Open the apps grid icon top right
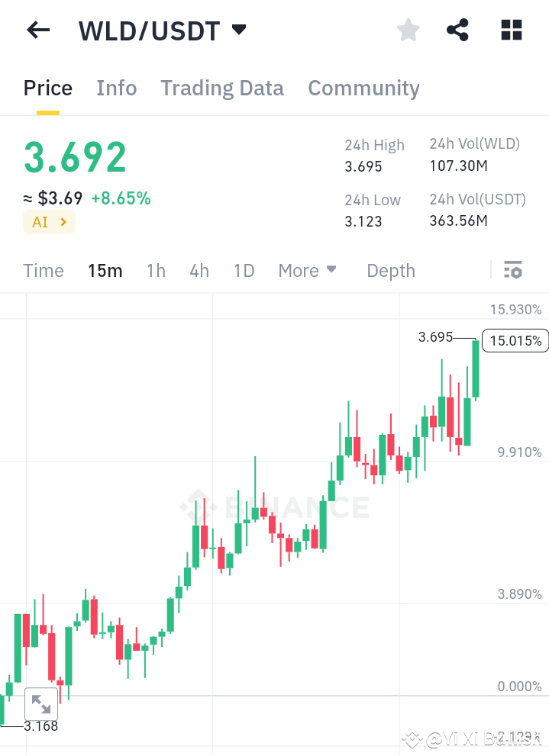This screenshot has height=756, width=549. pos(510,30)
